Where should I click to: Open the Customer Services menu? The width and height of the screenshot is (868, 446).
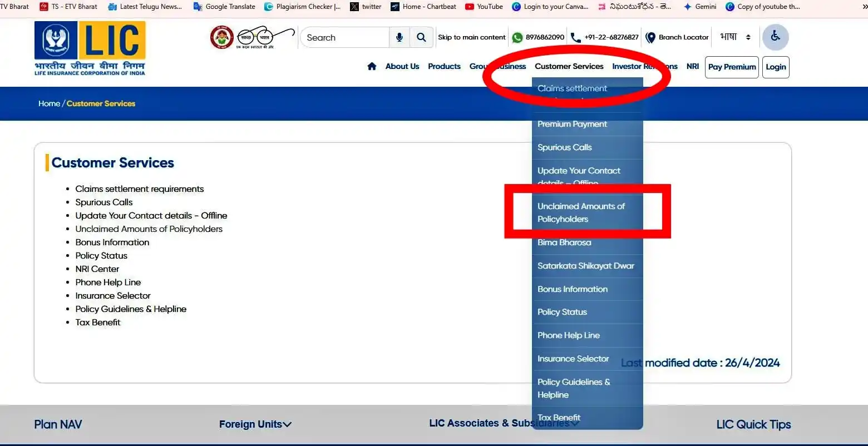[569, 66]
